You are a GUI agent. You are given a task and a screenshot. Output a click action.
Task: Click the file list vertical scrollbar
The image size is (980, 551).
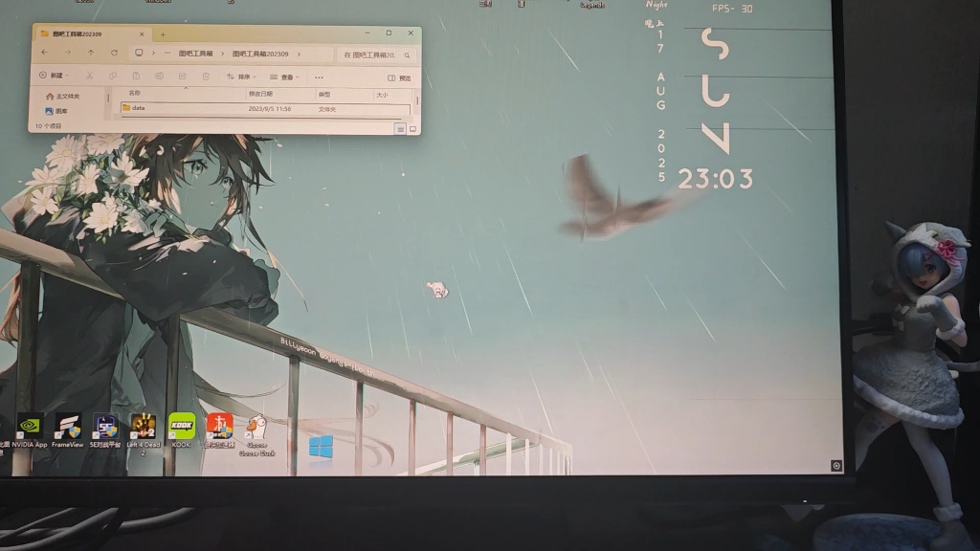coord(417,99)
